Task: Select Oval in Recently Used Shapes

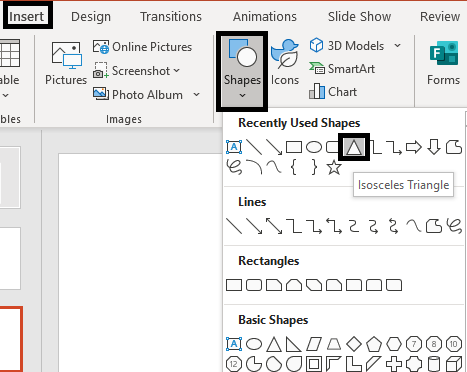Action: coord(314,147)
